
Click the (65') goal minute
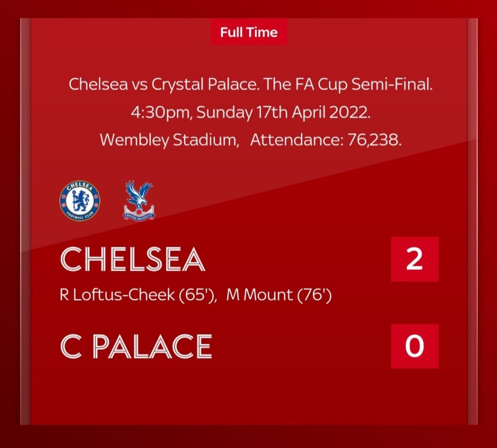point(198,295)
